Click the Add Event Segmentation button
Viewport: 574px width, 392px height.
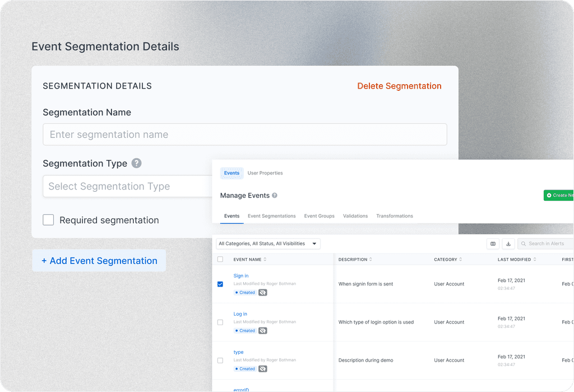pos(99,260)
